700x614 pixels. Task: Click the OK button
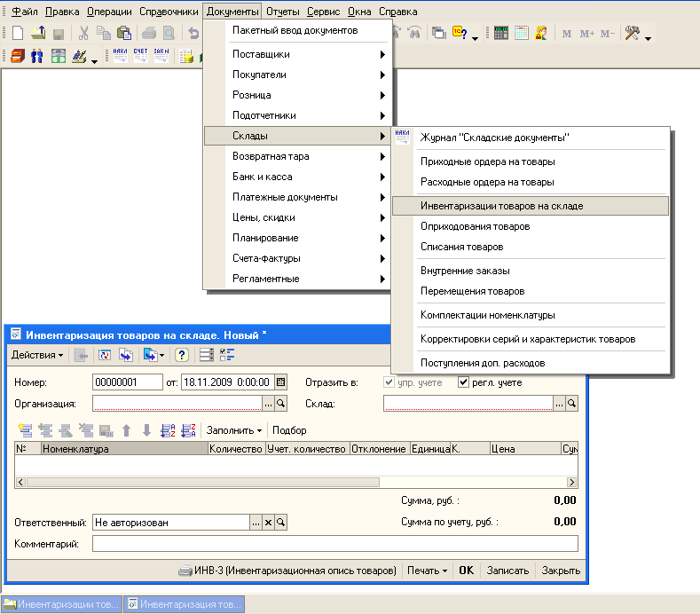[466, 571]
